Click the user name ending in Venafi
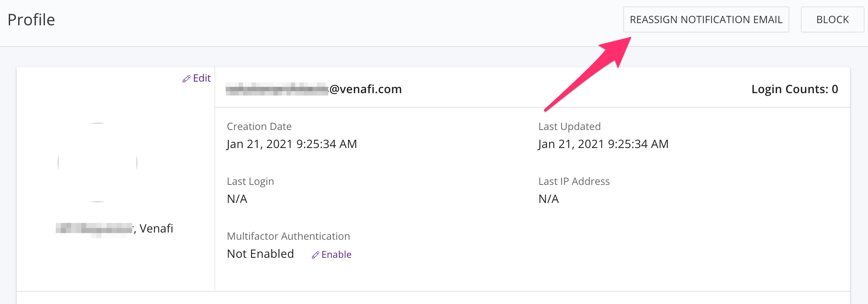This screenshot has width=868, height=304. [x=114, y=229]
